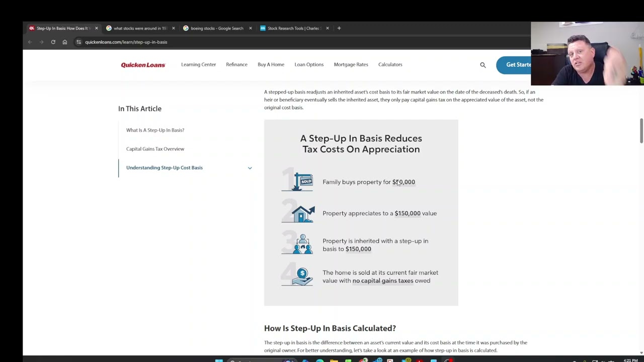Expand the Understanding Step-Up Cost Basis chevron
Image resolution: width=644 pixels, height=362 pixels.
pyautogui.click(x=250, y=168)
